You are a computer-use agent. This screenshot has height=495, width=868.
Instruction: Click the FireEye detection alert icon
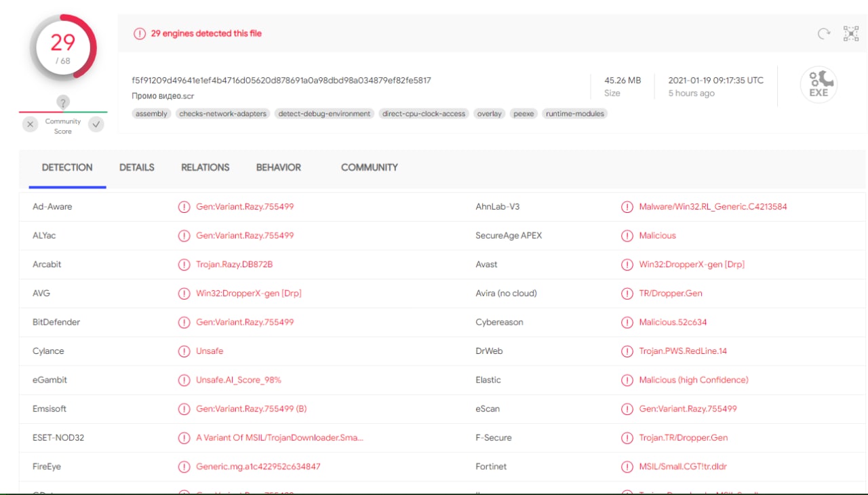pyautogui.click(x=184, y=467)
